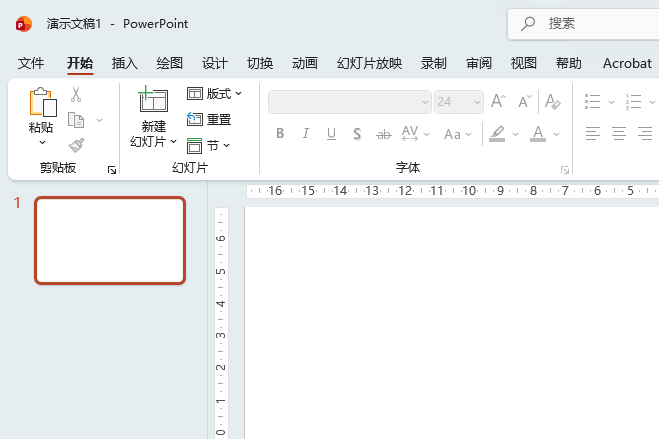Center align text
The width and height of the screenshot is (659, 439).
[619, 134]
